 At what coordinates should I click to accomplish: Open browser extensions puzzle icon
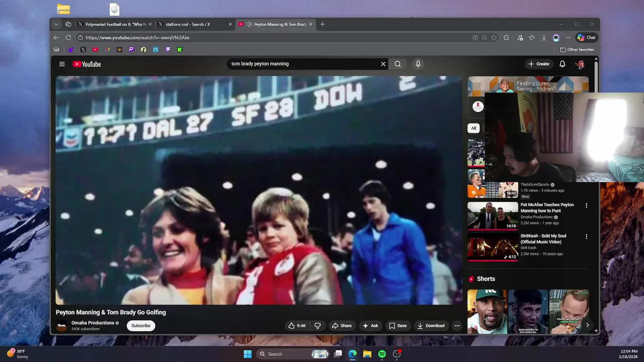point(506,38)
